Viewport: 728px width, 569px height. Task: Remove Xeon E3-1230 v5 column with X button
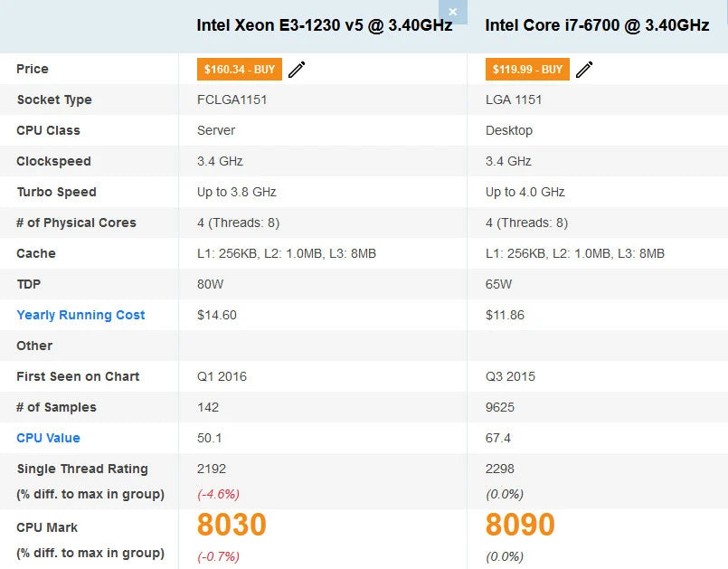coord(453,12)
